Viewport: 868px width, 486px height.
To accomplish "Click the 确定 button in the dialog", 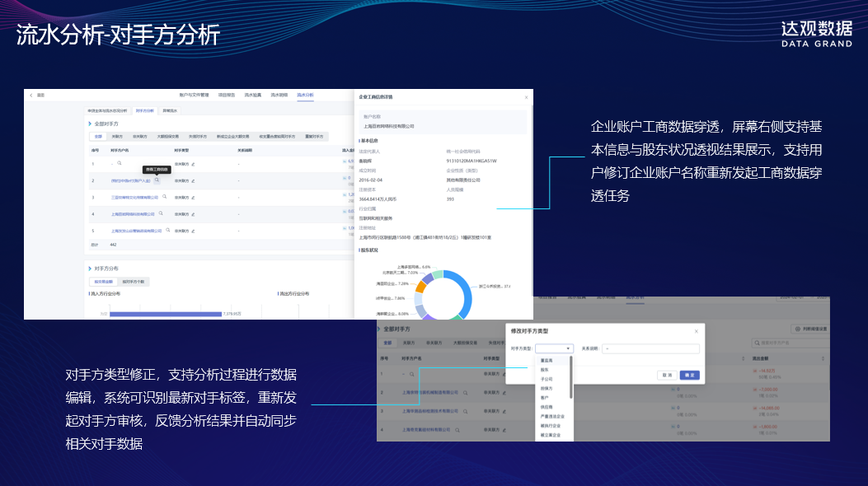I will tap(690, 375).
